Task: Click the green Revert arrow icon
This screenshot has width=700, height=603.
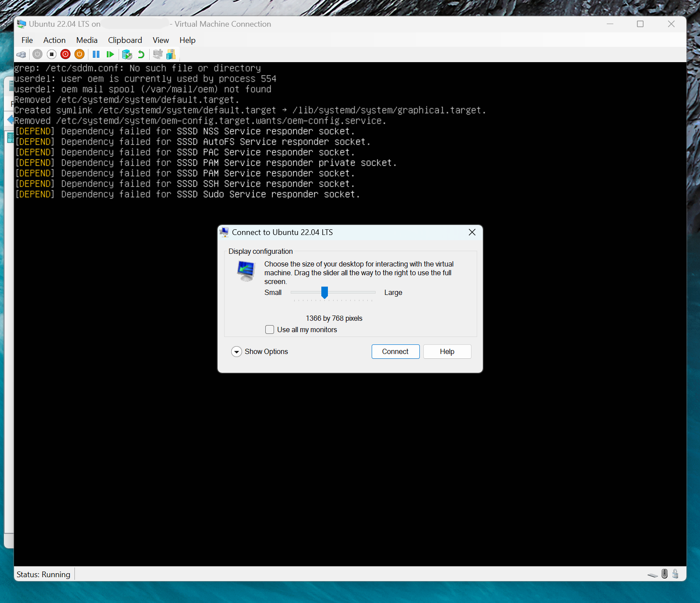Action: (x=141, y=54)
